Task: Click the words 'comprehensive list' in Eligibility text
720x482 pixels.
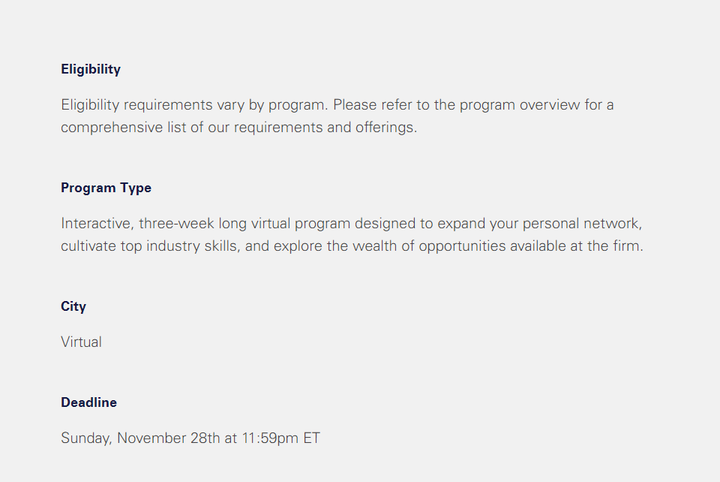Action: 124,128
